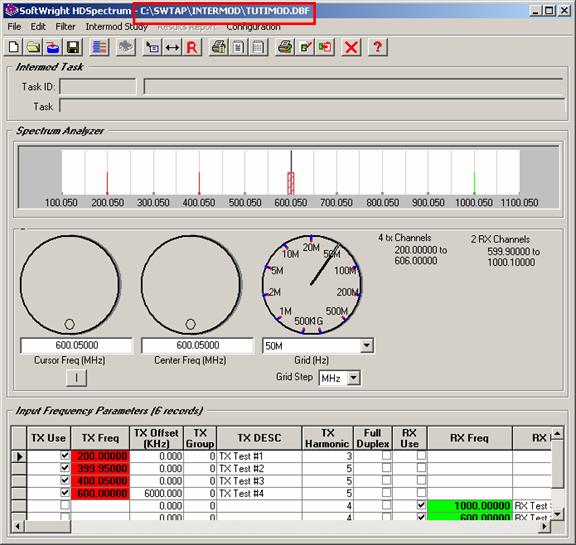The width and height of the screenshot is (576, 545).
Task: Click the exit door arrow icon
Action: coord(325,47)
